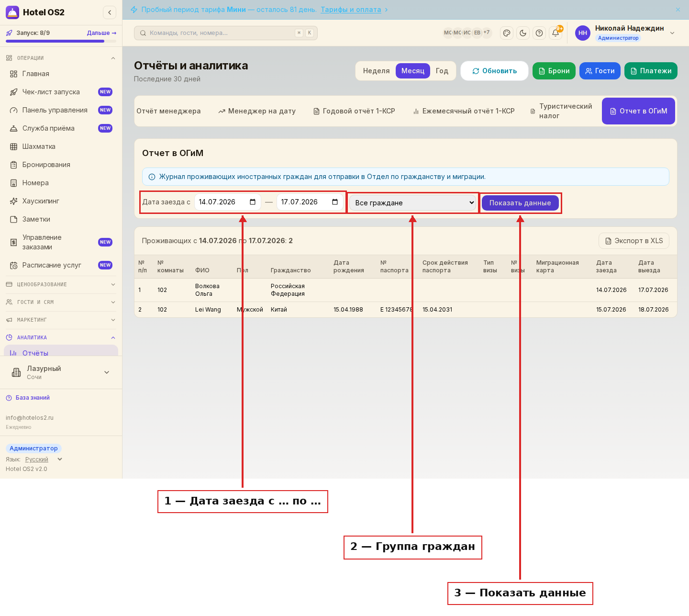
Task: Collapse the sidebar with the chevron button
Action: tap(110, 12)
